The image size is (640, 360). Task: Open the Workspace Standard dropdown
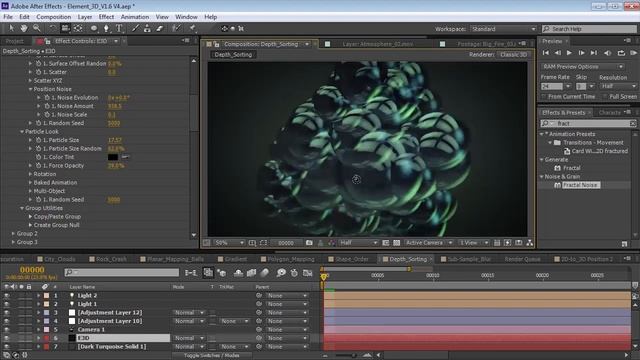[x=503, y=29]
